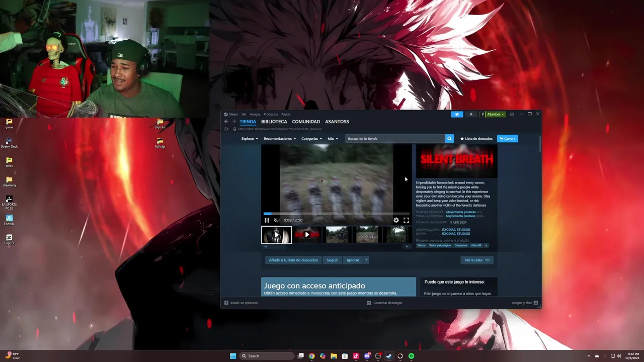The image size is (644, 362).
Task: Open the ASANTOSS profile tab
Action: point(337,122)
